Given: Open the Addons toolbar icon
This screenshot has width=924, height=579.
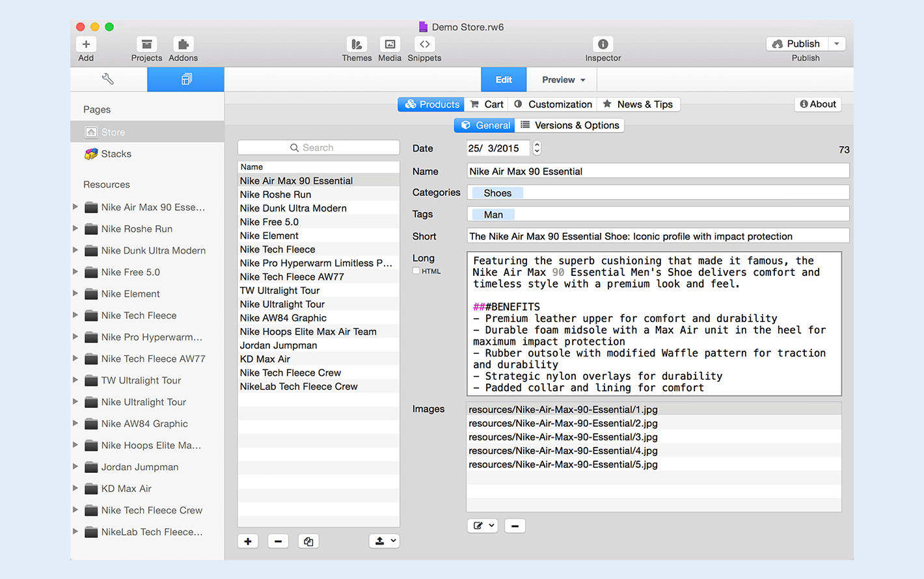Looking at the screenshot, I should (183, 44).
